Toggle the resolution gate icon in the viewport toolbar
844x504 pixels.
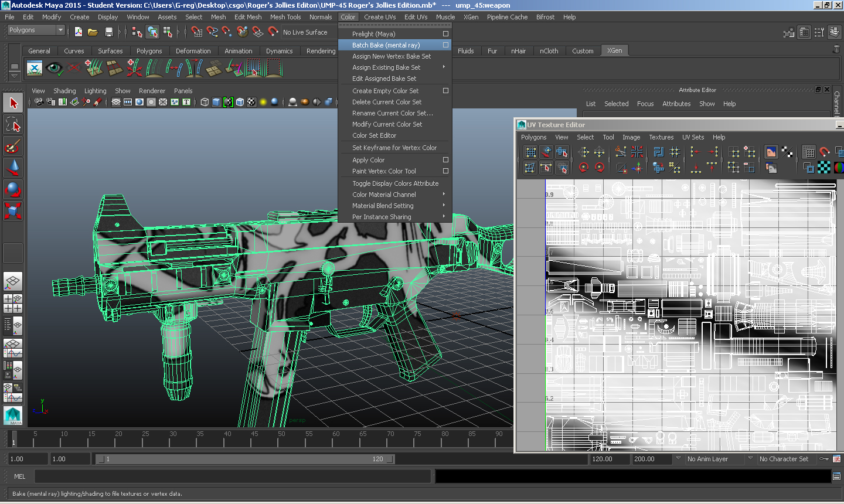tap(139, 102)
